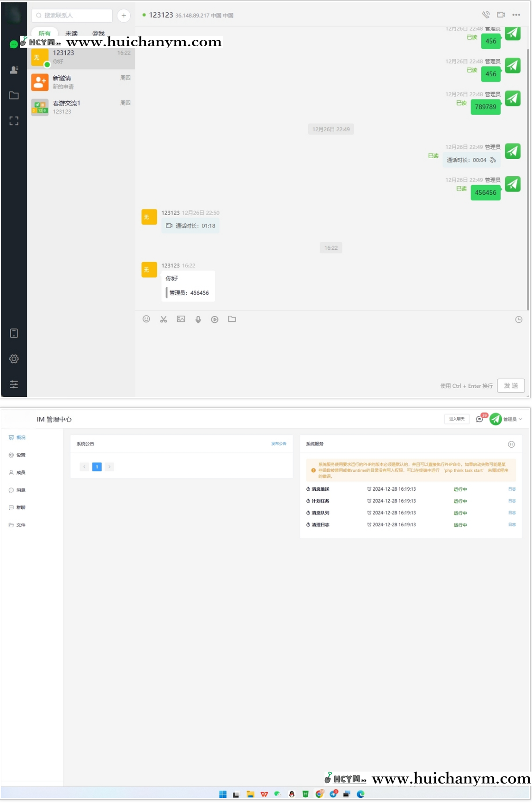The width and height of the screenshot is (532, 803).
Task: Click the quoted reply 管理员: 456456
Action: click(x=188, y=293)
